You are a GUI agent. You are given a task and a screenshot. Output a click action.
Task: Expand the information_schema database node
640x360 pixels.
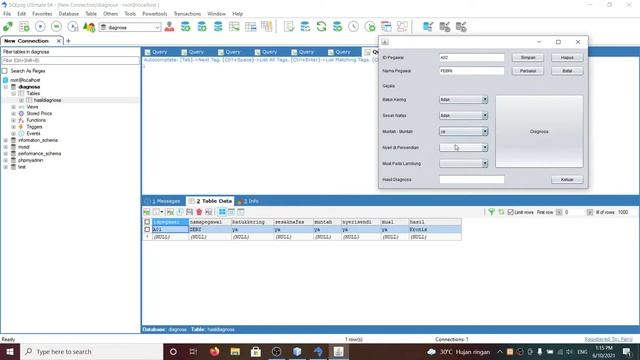pos(6,140)
